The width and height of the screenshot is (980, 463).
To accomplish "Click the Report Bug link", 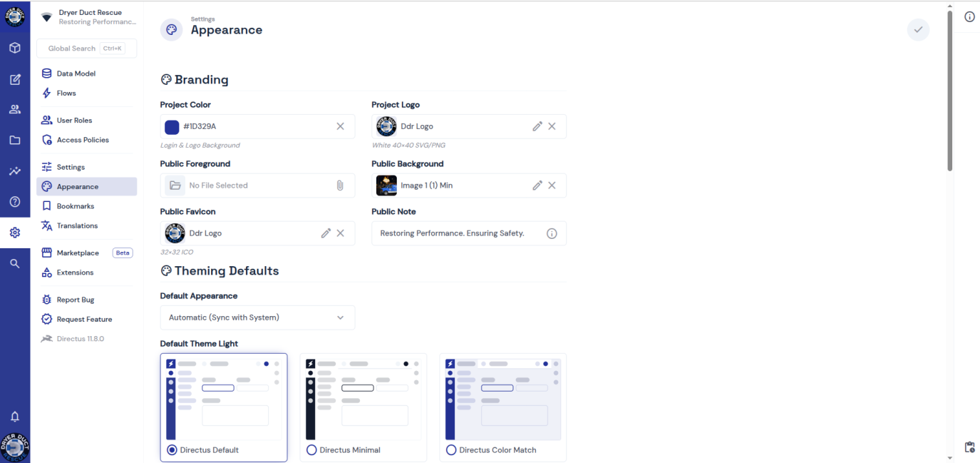I will [76, 300].
